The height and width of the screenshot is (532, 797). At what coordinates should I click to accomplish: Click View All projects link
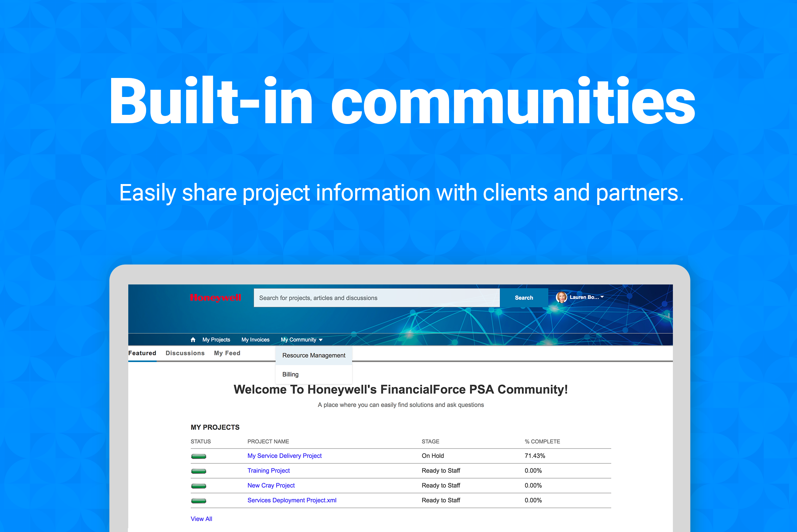tap(201, 519)
